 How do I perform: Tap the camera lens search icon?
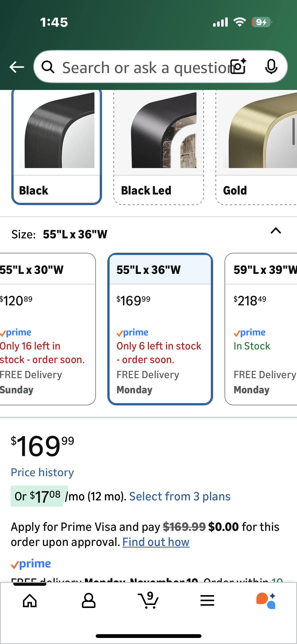click(x=239, y=67)
